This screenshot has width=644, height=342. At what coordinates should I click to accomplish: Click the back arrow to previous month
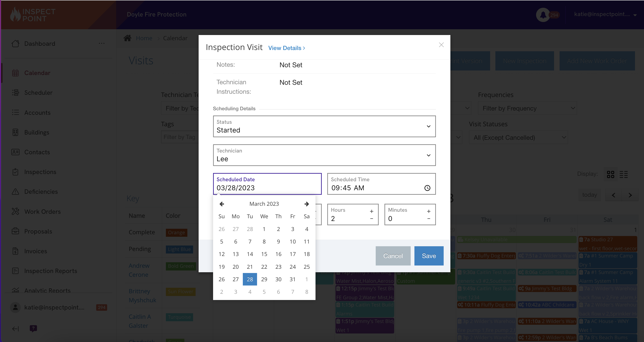(222, 203)
